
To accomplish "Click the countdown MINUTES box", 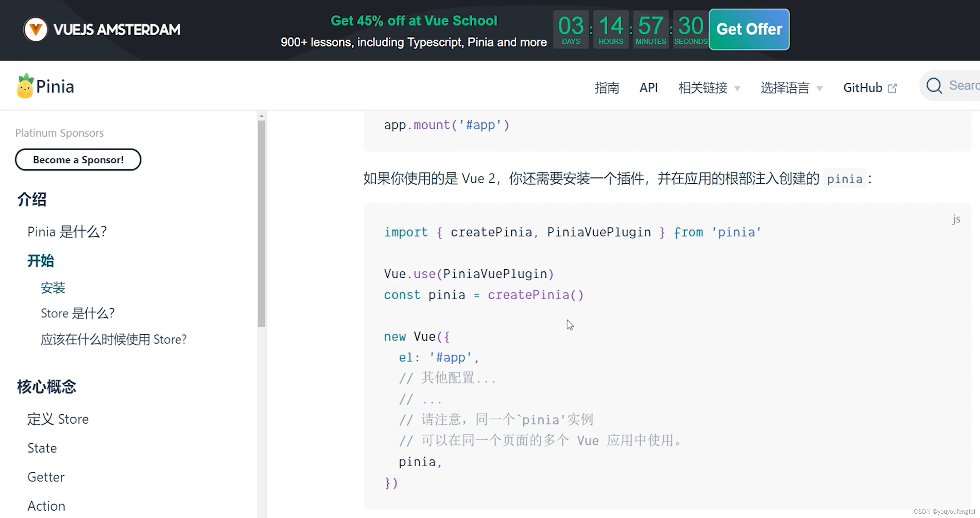I will pyautogui.click(x=650, y=29).
